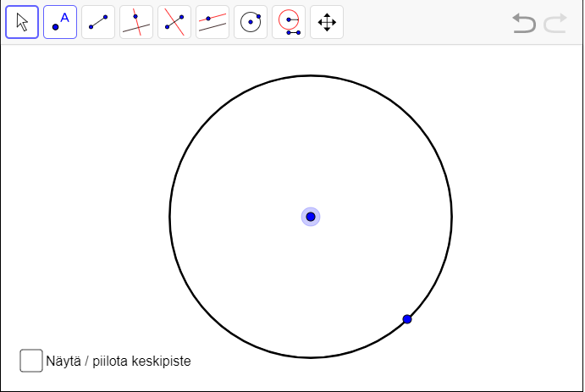The width and height of the screenshot is (585, 392).
Task: Click the leftmost edge of the circle outline
Action: coord(169,217)
